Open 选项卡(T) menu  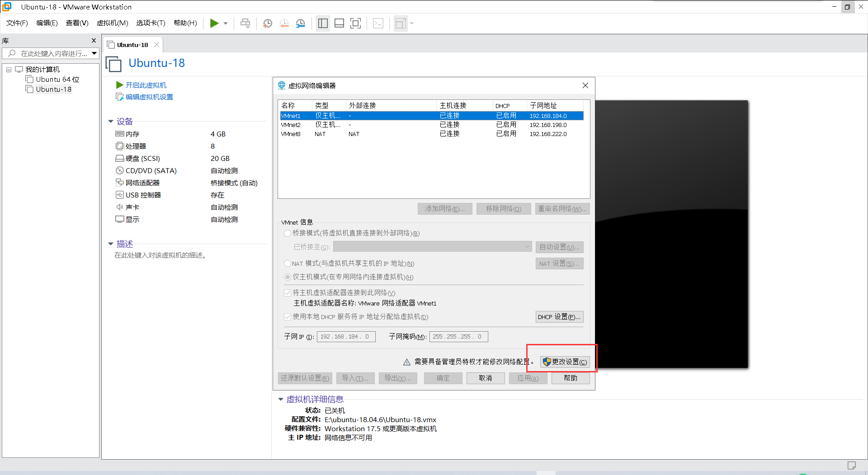coord(151,23)
